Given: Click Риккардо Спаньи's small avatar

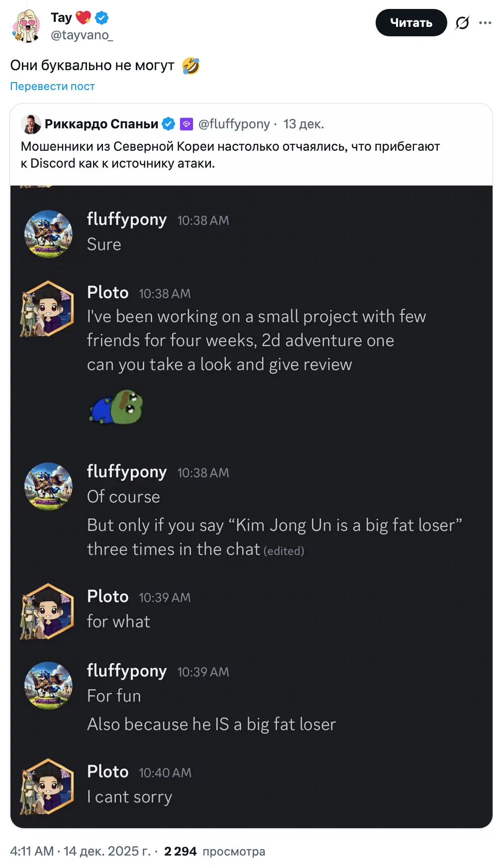Looking at the screenshot, I should pyautogui.click(x=31, y=124).
